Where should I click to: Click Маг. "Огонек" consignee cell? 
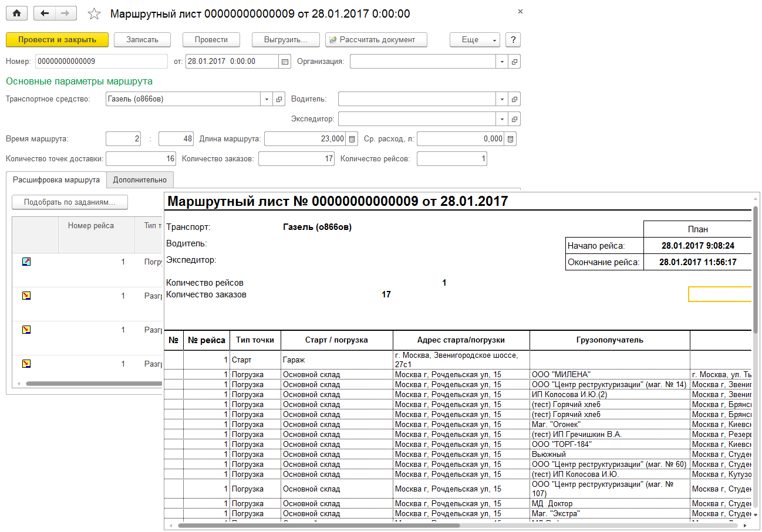[610, 424]
